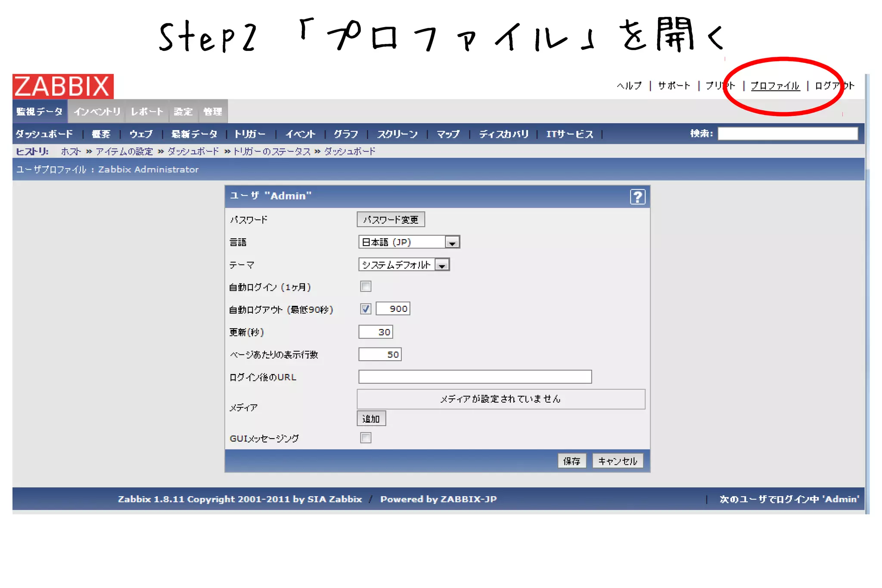This screenshot has width=882, height=588.
Task: Click the 更新(秒) field
Action: 376,332
